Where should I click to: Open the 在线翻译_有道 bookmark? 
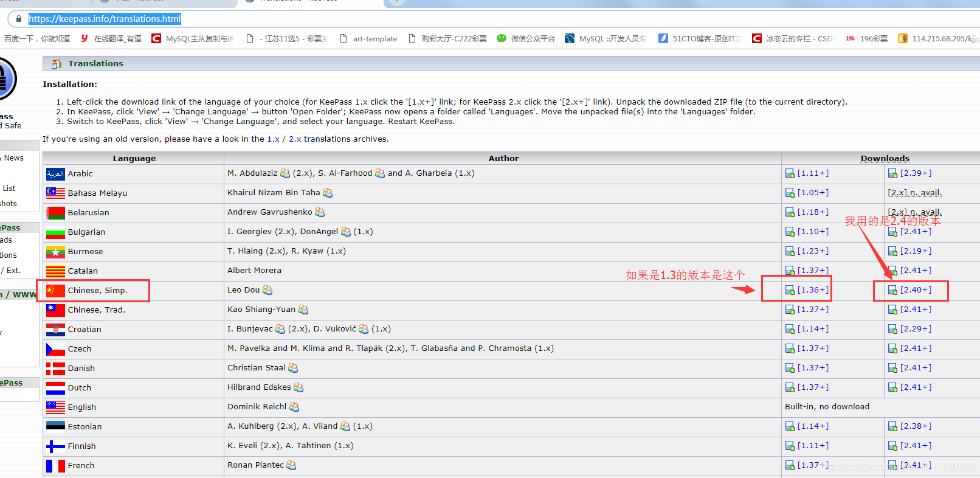point(111,38)
